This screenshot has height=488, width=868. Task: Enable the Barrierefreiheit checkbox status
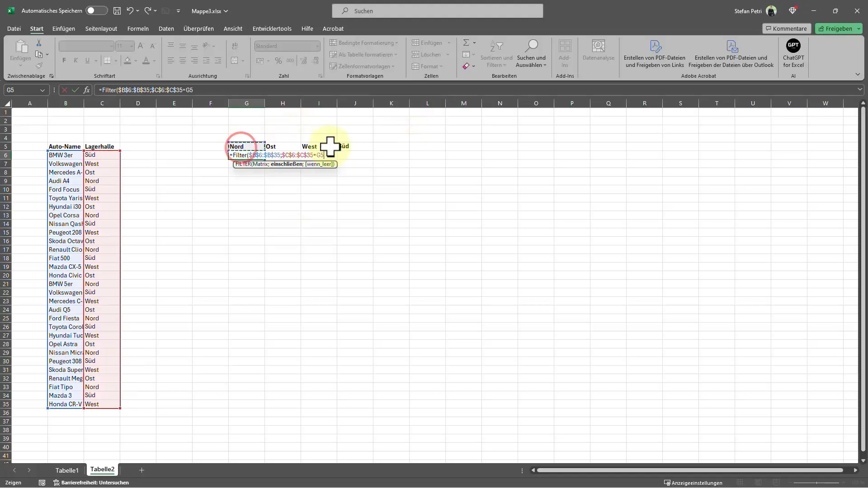coord(55,483)
